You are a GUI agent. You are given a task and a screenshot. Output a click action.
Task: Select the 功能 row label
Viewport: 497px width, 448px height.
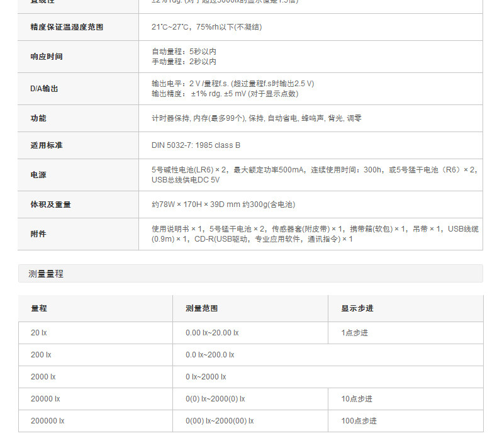38,118
